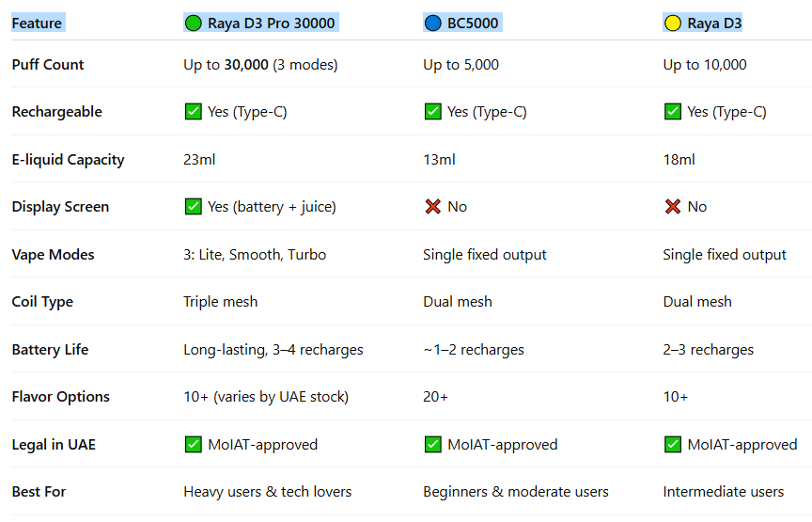Click the red cross in BC5000 Display Screen cell

click(x=433, y=206)
